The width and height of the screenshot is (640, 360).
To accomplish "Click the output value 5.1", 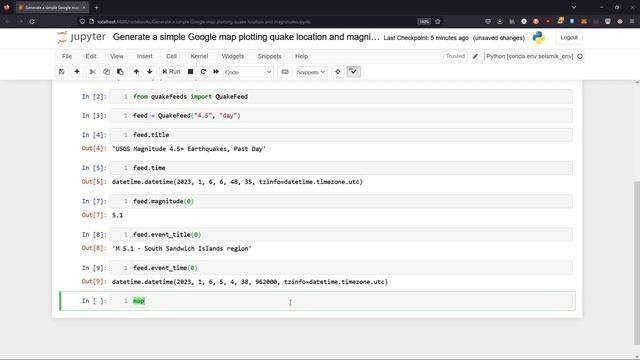I will coord(117,215).
